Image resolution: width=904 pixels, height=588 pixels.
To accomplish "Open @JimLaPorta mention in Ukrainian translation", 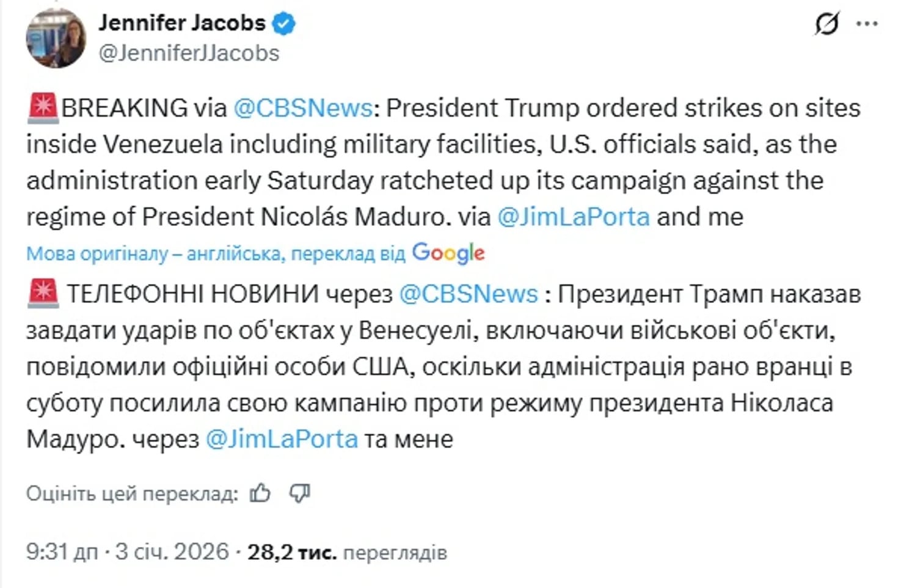I will [282, 439].
